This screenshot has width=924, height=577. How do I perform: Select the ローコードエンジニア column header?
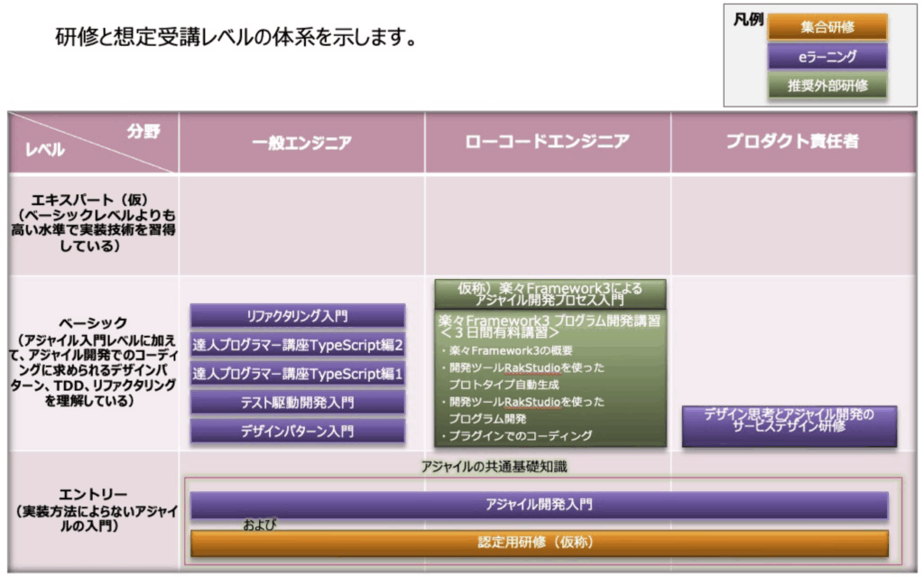[547, 142]
